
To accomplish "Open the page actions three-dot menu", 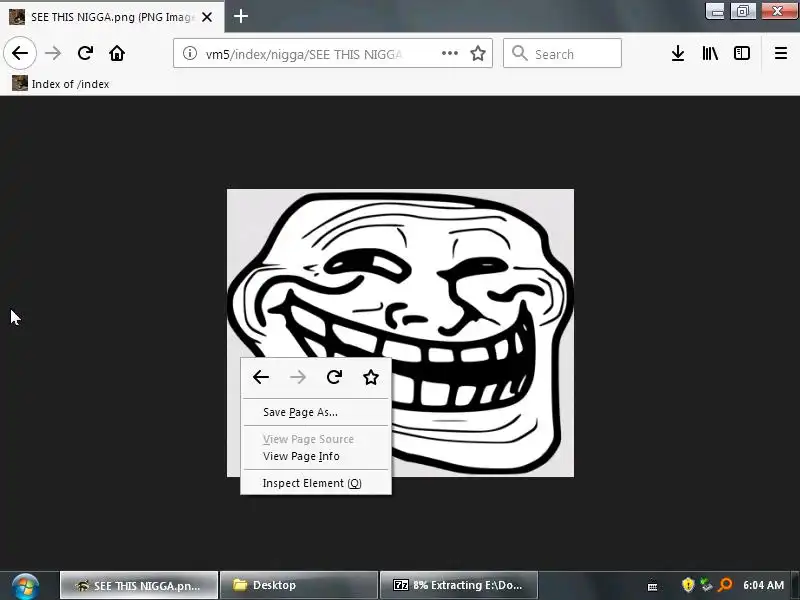I will pyautogui.click(x=449, y=53).
